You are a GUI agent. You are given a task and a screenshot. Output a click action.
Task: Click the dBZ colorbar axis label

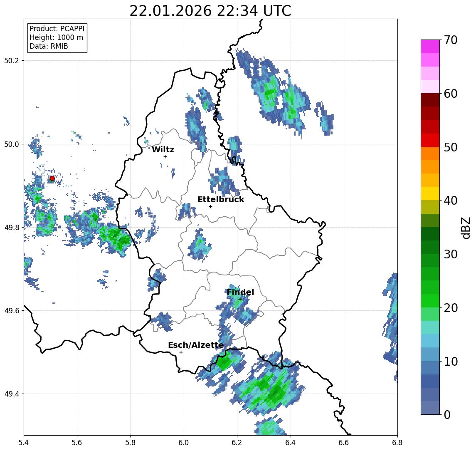465,228
